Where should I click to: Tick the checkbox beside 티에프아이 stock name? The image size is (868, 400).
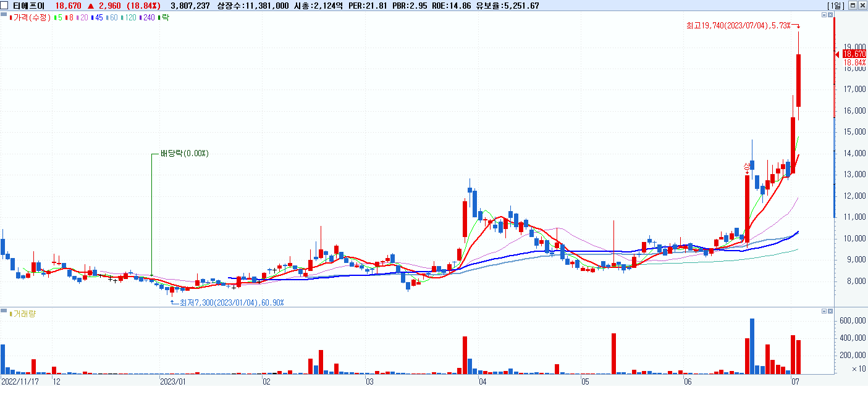point(4,6)
